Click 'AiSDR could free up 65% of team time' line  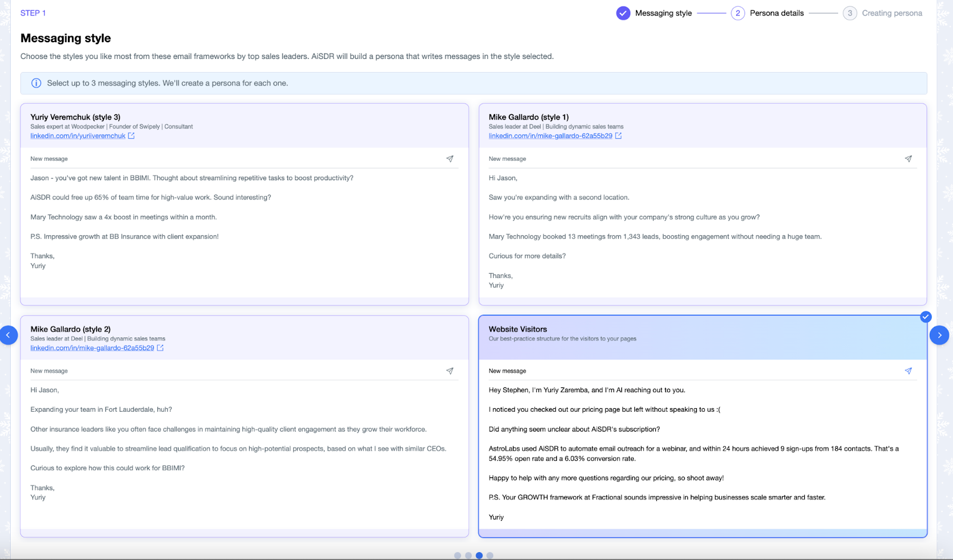[x=151, y=198]
